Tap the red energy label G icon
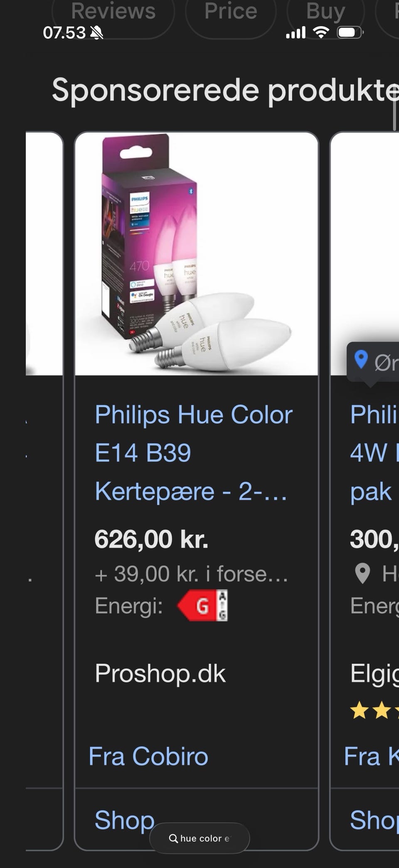 202,606
